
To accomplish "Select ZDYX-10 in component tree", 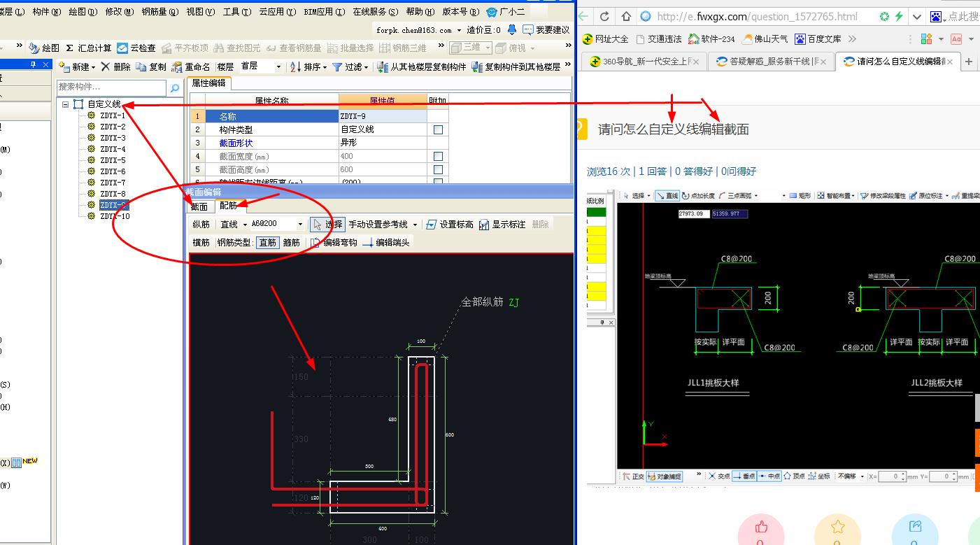I will (x=115, y=216).
